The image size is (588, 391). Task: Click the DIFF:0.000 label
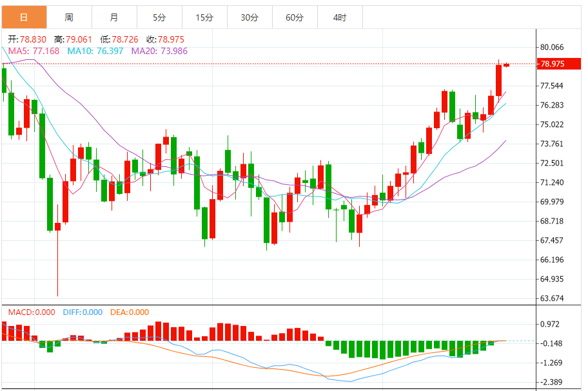[x=83, y=312]
